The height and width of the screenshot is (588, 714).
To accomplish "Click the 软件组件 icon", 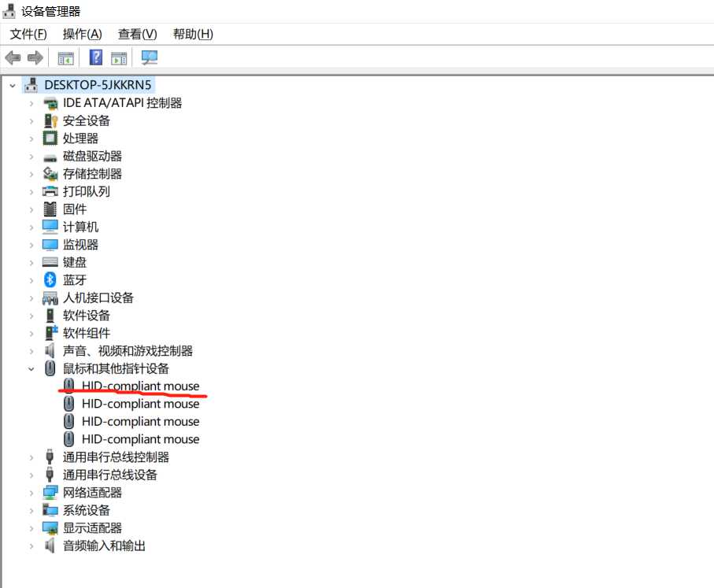I will 51,333.
